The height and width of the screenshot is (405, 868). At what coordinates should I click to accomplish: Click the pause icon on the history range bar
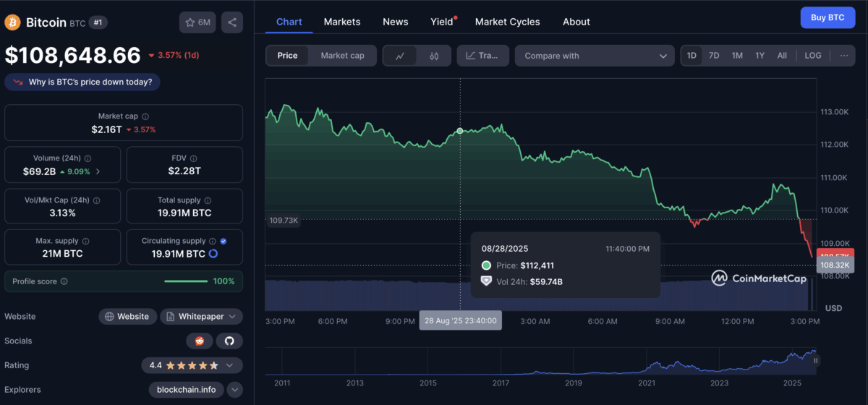pos(816,360)
